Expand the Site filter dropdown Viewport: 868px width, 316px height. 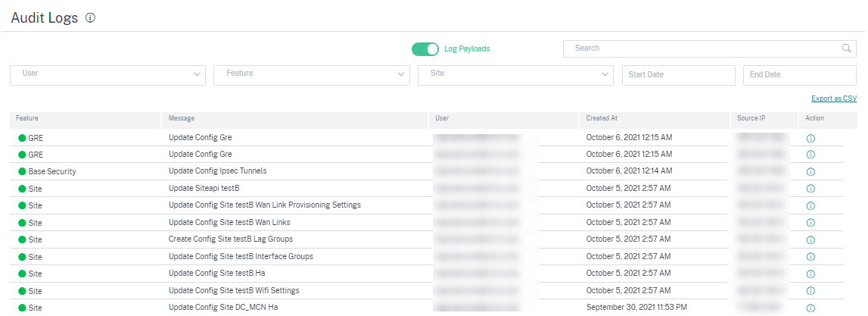[515, 75]
